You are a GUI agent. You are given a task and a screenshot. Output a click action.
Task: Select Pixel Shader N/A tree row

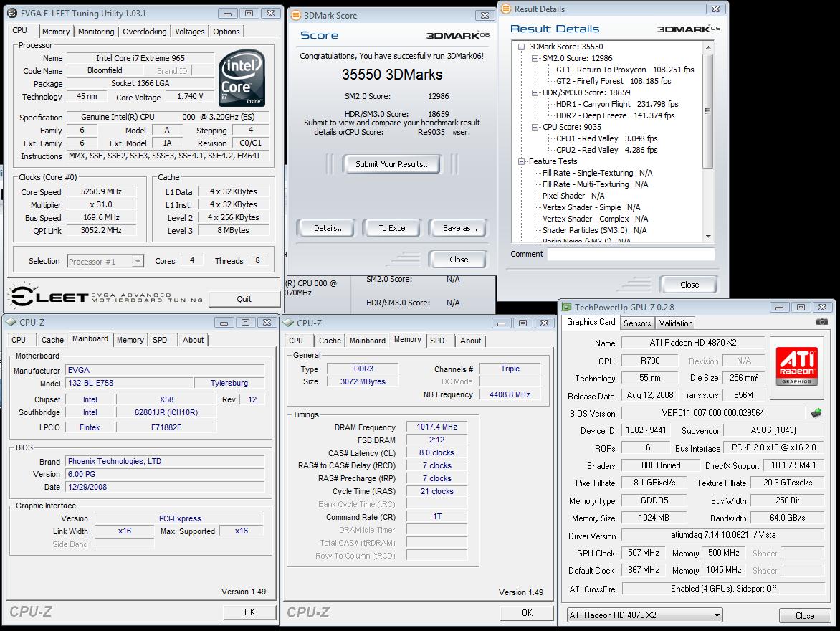573,196
